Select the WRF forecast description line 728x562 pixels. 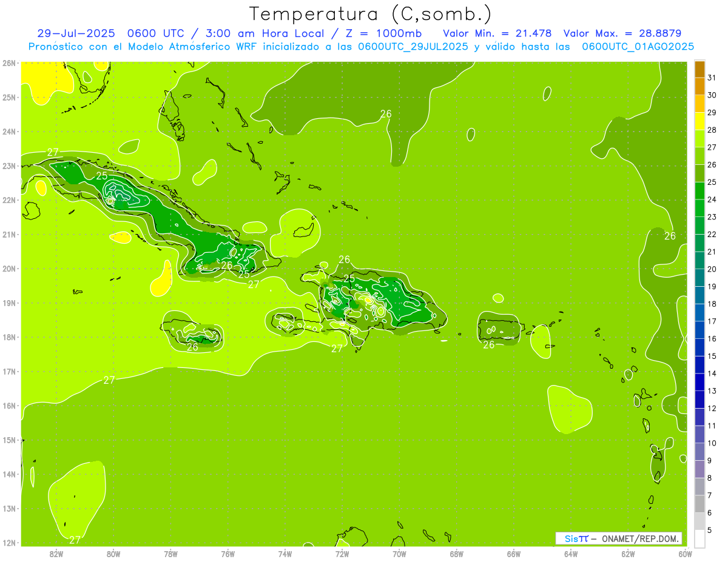[x=361, y=47]
